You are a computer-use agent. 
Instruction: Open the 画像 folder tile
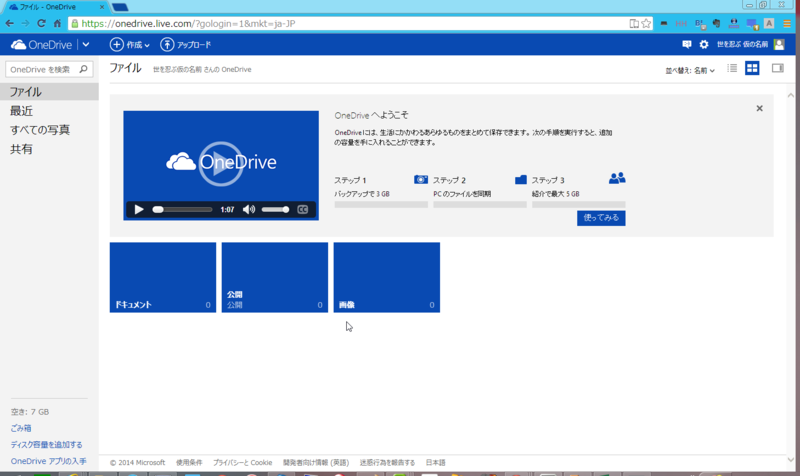coord(387,277)
